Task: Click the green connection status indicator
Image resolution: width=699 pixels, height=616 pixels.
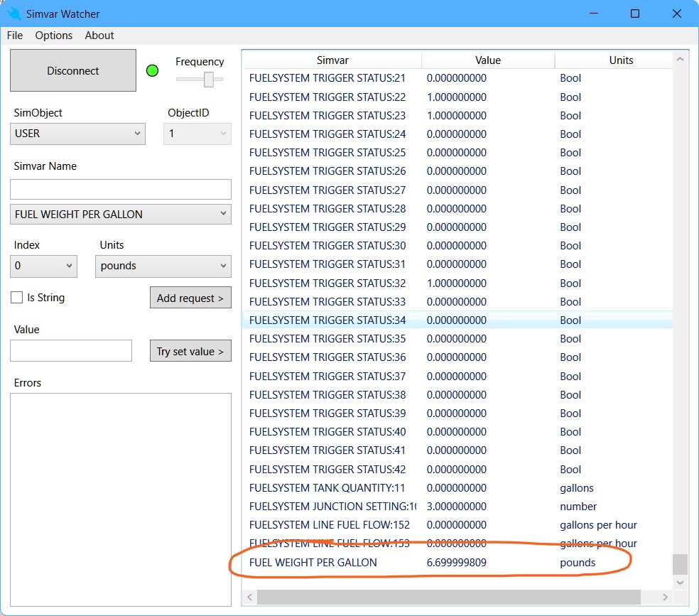Action: coord(153,70)
